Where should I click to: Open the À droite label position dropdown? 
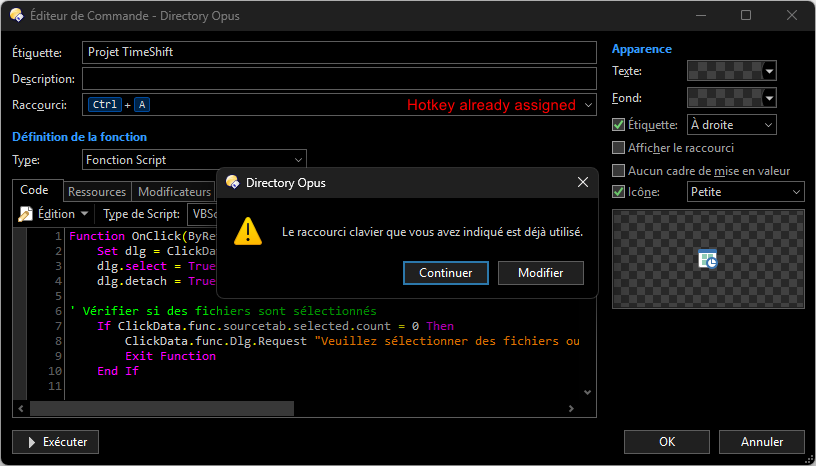pyautogui.click(x=732, y=125)
